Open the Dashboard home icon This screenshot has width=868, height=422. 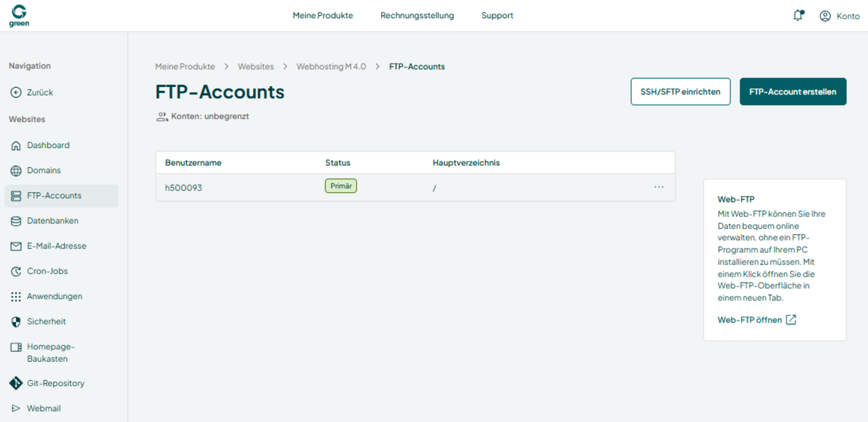16,145
